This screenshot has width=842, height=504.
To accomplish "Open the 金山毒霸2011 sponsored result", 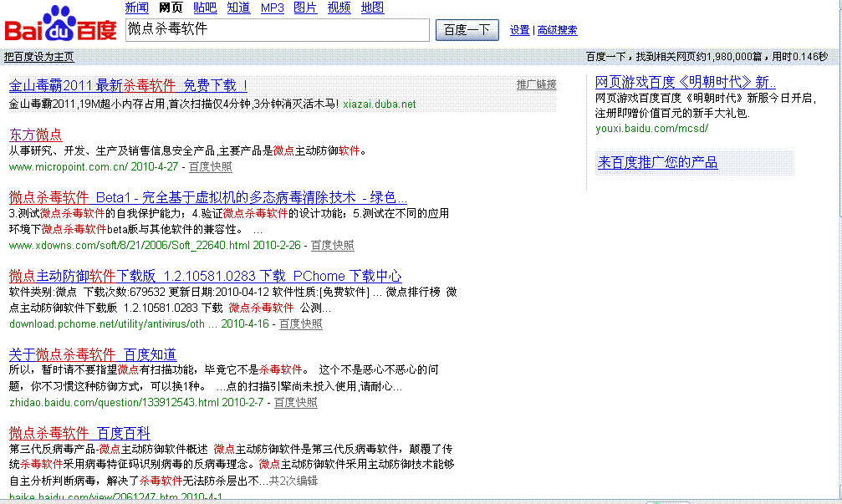I will (x=128, y=85).
